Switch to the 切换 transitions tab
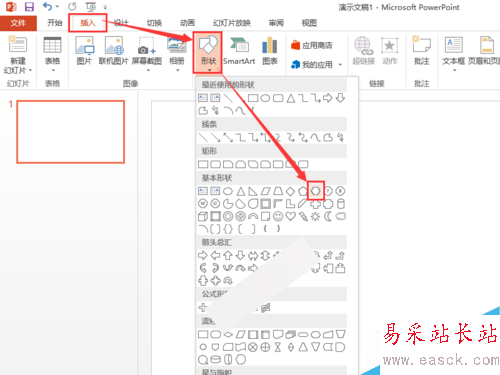Screen dimensions: 500x375 point(154,23)
